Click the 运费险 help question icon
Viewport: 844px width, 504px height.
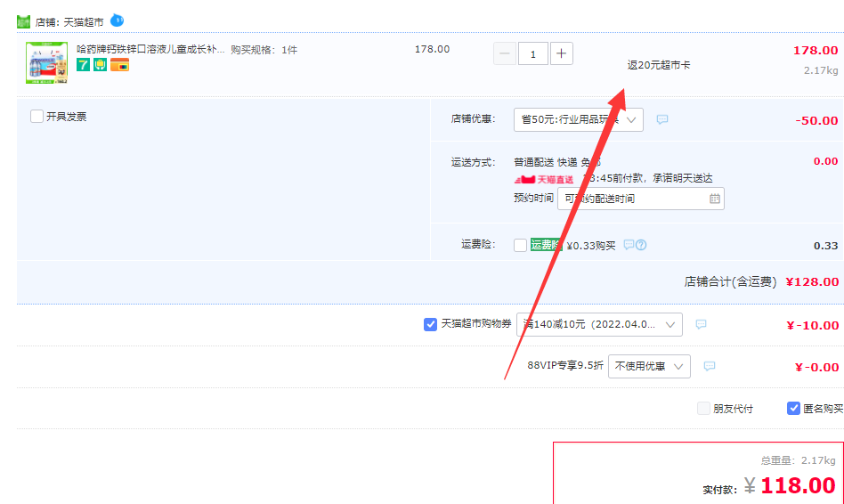[640, 245]
